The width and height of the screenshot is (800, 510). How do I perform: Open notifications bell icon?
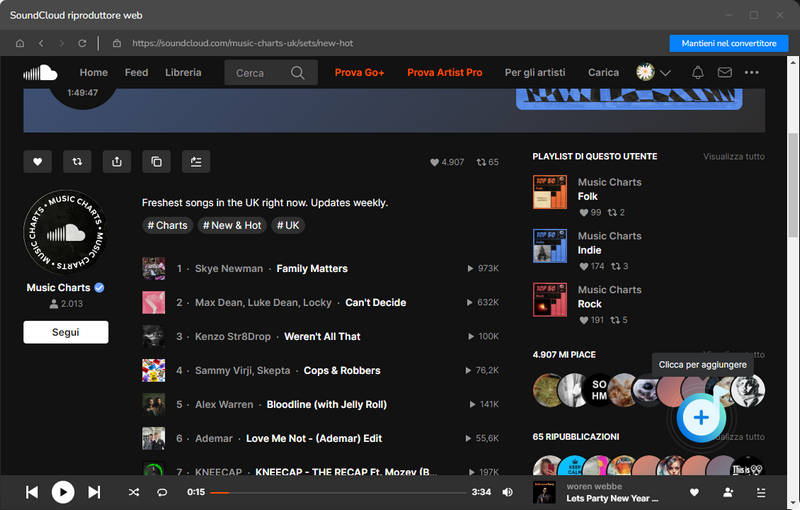(x=697, y=72)
